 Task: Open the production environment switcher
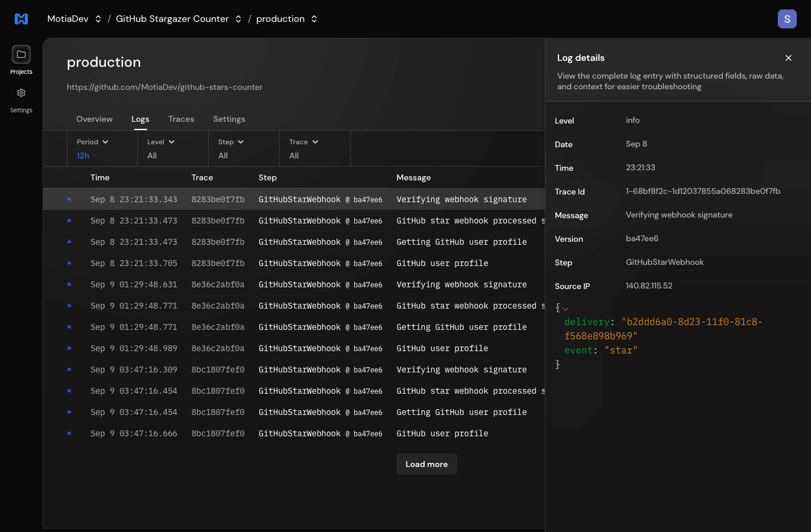(x=314, y=19)
